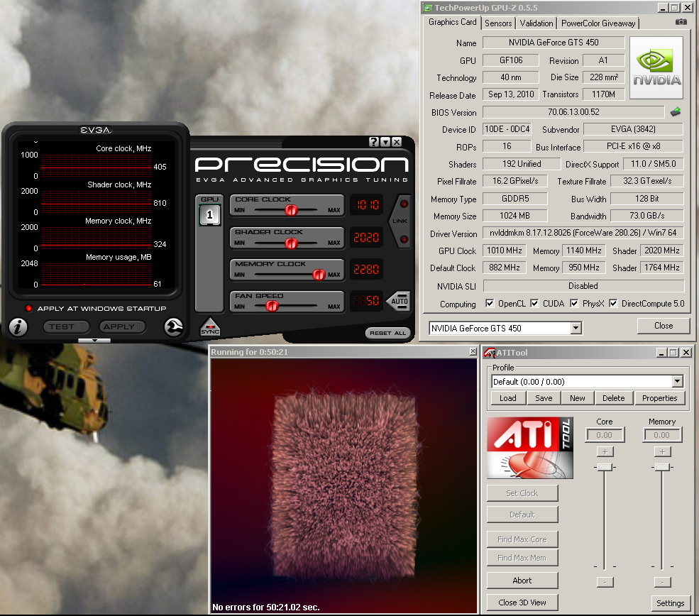This screenshot has width=699, height=616.
Task: Toggle the lower LINK indicator button
Action: pos(404,239)
